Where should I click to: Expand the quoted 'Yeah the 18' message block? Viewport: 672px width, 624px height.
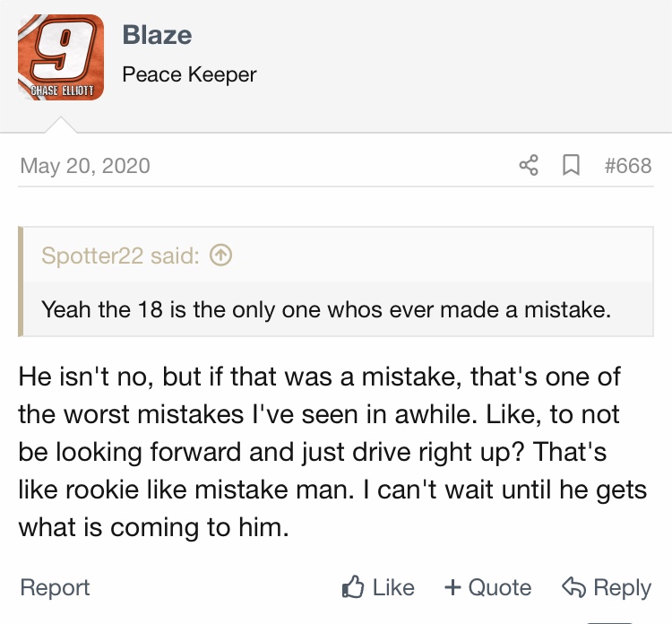point(326,311)
